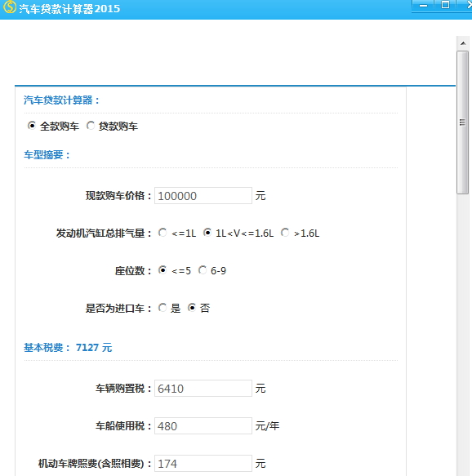Mark imported car as 是
Image resolution: width=472 pixels, height=476 pixels.
tap(163, 308)
